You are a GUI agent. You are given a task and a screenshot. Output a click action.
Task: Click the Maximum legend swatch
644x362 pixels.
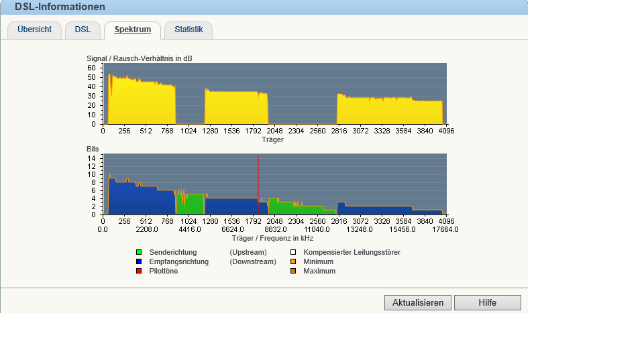[293, 271]
